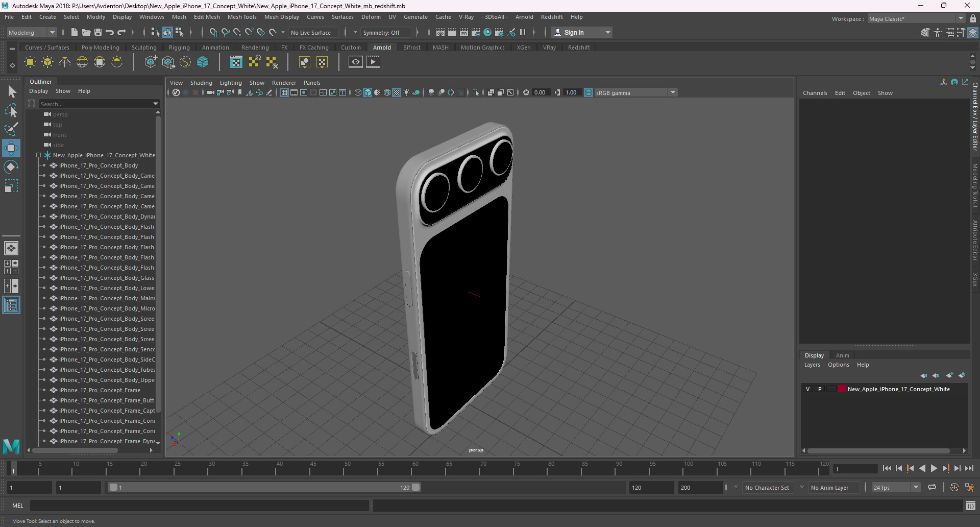The image size is (980, 527).
Task: Activate the Rotate tool in toolbox
Action: tap(11, 167)
